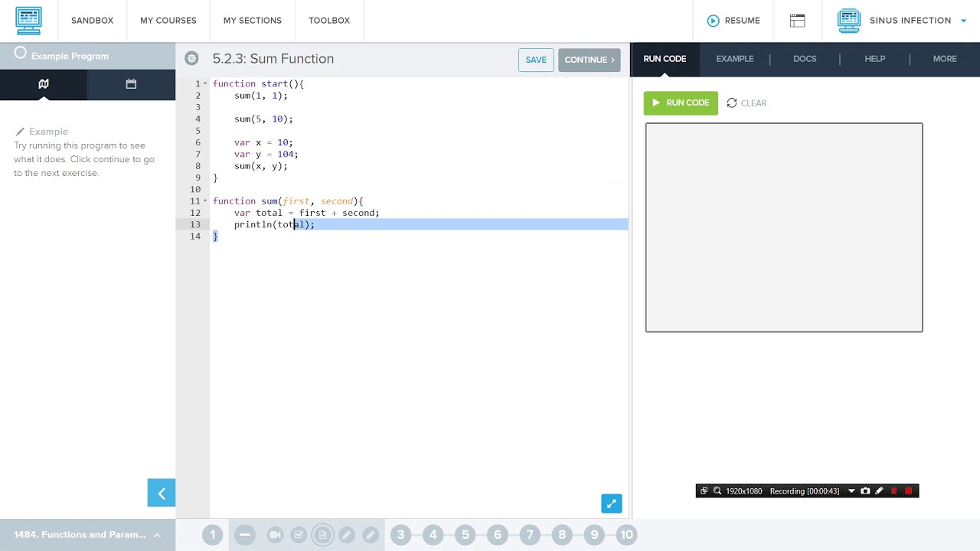Screen dimensions: 980x551
Task: Jump to lesson 6
Action: point(498,535)
